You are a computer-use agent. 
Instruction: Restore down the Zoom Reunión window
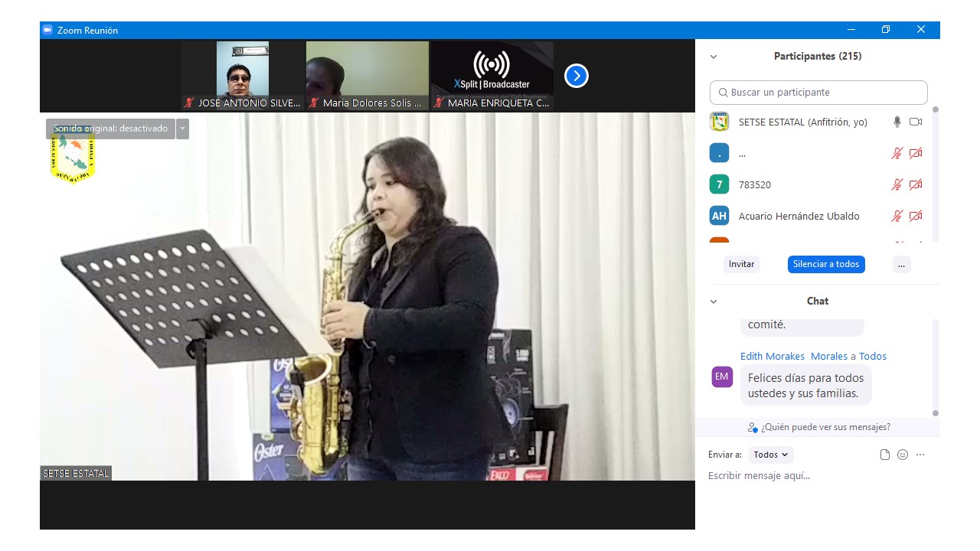pos(886,30)
